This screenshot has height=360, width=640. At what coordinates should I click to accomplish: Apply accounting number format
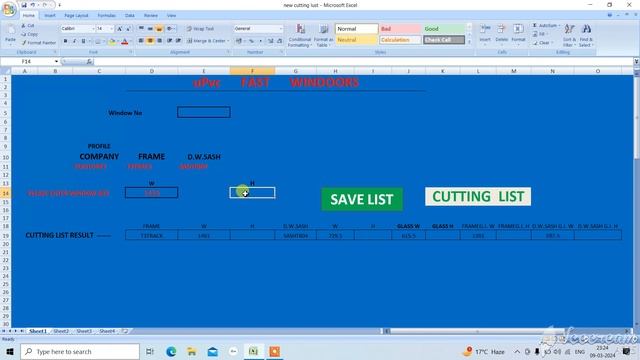tap(239, 41)
